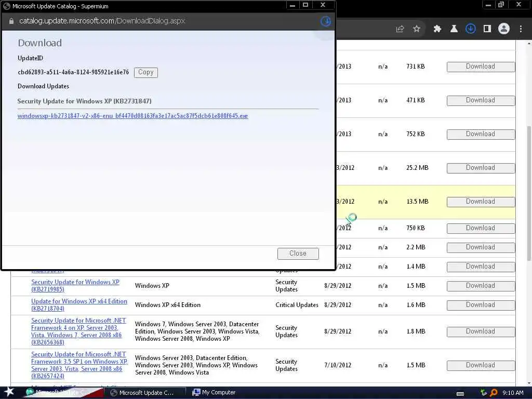Screen dimensions: 532x399
Task: Click the 9:10 AM clock
Action: point(513,393)
